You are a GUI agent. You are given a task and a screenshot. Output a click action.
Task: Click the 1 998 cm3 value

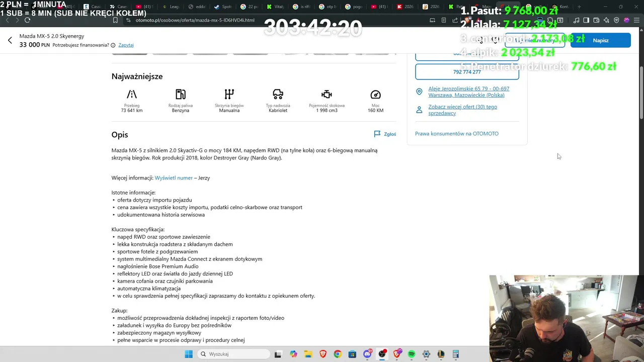(x=327, y=111)
